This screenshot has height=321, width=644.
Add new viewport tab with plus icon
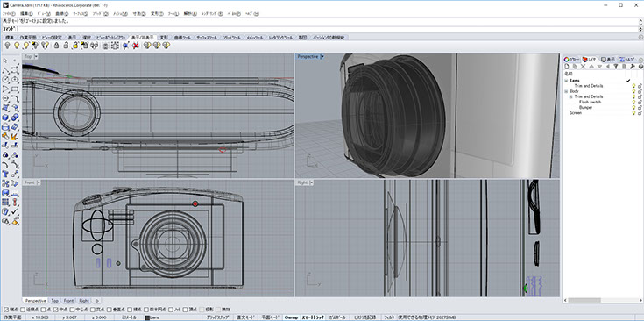pos(97,301)
